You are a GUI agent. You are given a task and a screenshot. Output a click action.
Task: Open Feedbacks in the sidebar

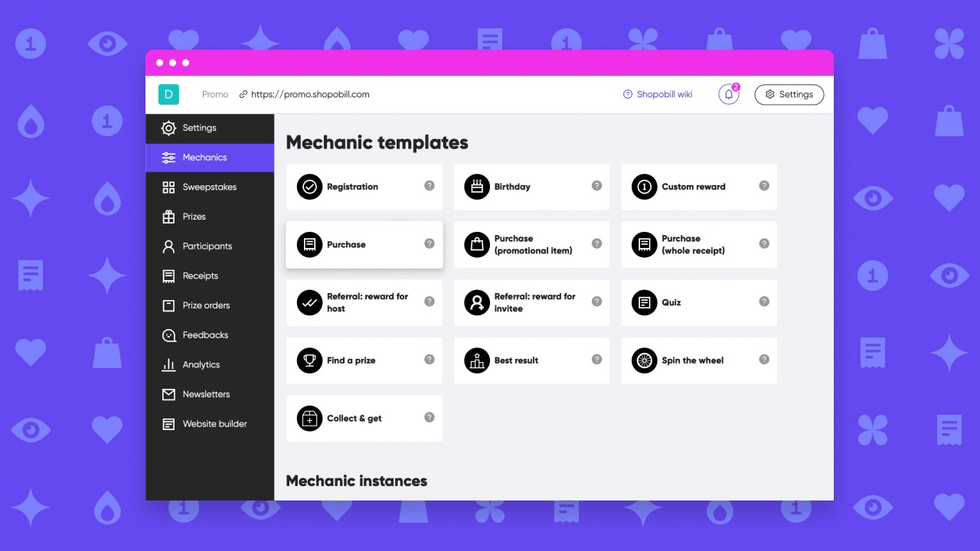[210, 335]
